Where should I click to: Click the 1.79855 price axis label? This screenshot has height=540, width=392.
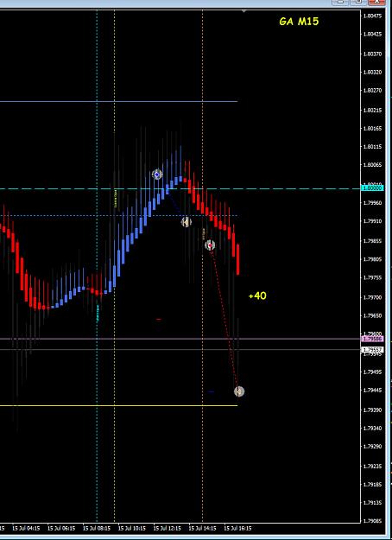372,241
